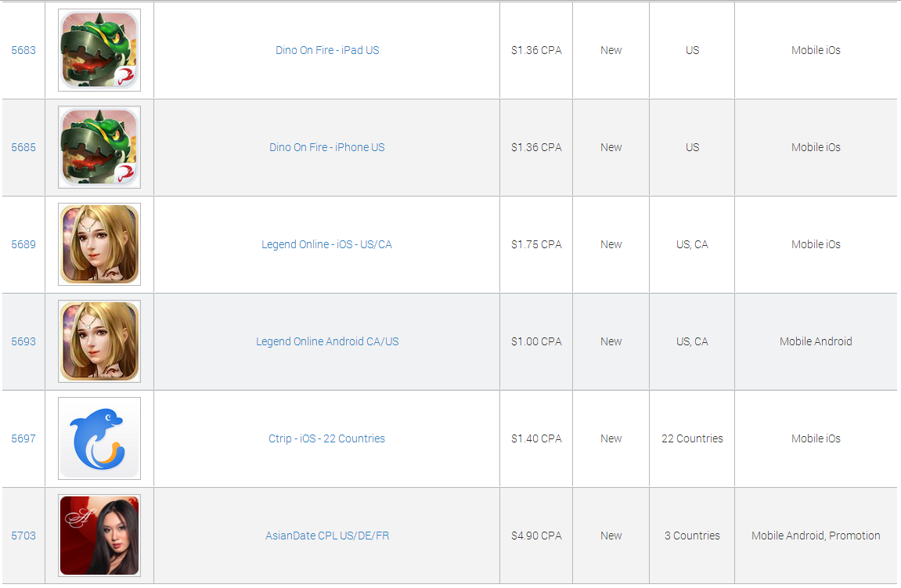This screenshot has height=588, width=901.
Task: Click offer ID 5689
Action: click(x=23, y=244)
